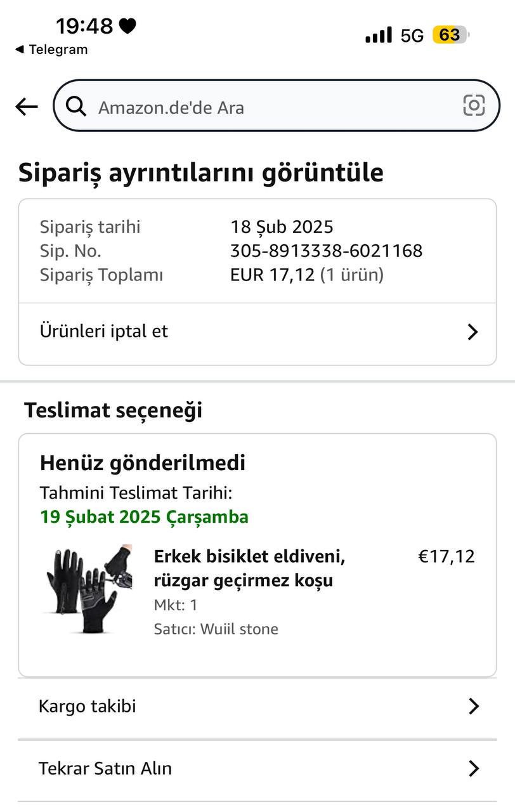Tap the order number 305-8913338-6021168

(x=326, y=251)
